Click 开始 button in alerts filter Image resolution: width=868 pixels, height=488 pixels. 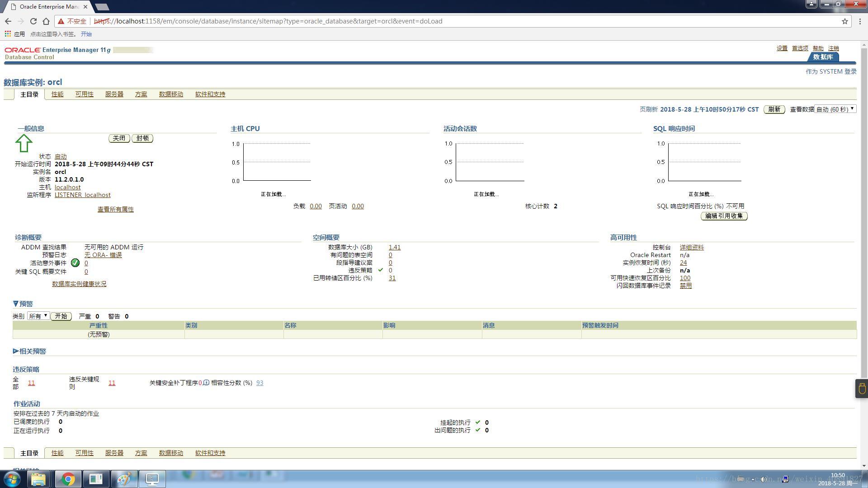click(x=61, y=316)
